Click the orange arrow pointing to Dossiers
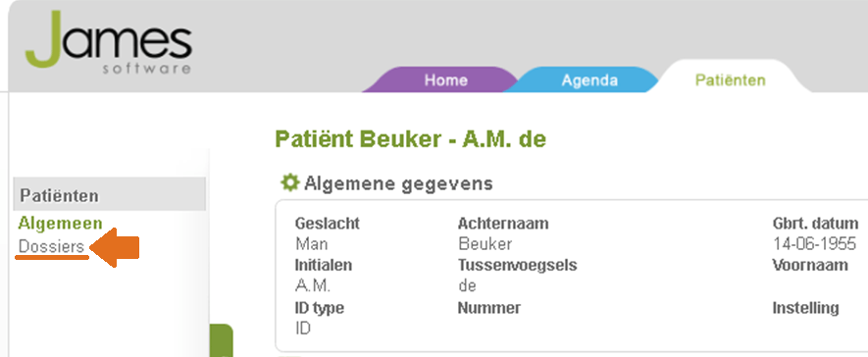This screenshot has height=357, width=868. click(x=114, y=247)
